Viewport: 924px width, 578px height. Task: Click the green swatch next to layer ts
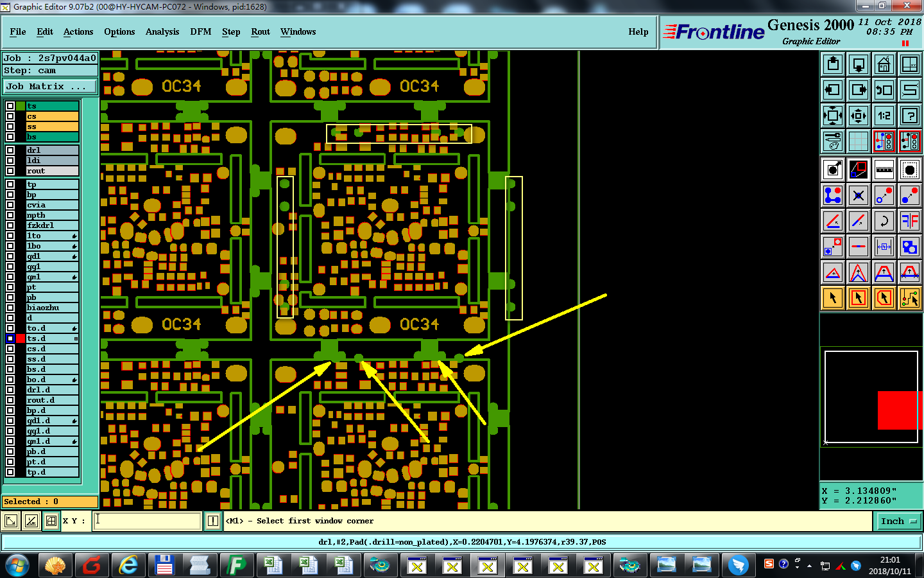pos(21,106)
